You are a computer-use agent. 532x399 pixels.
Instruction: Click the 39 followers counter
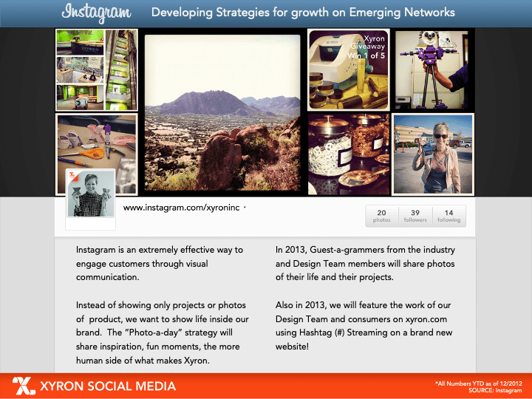[x=415, y=216]
